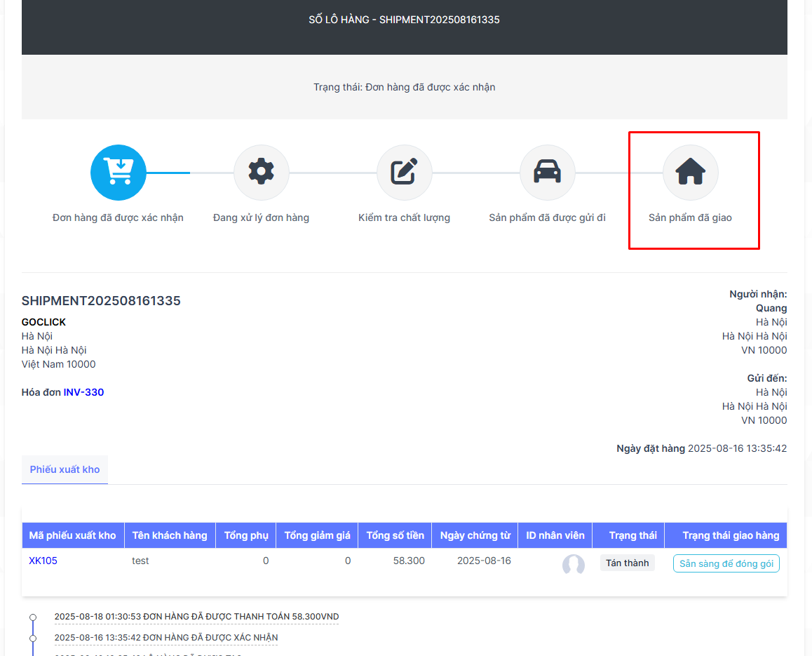Click the Sẵn sàng để đóng gói button
812x656 pixels.
point(726,563)
